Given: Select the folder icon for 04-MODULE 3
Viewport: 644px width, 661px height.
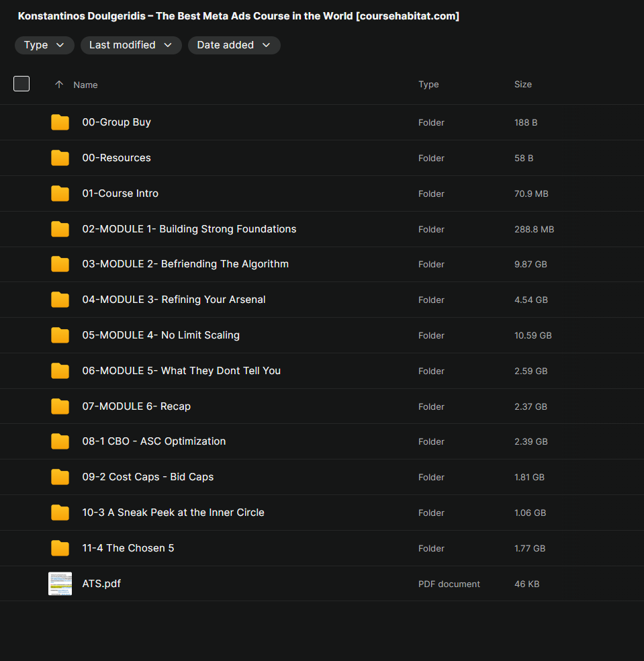Looking at the screenshot, I should pos(60,300).
